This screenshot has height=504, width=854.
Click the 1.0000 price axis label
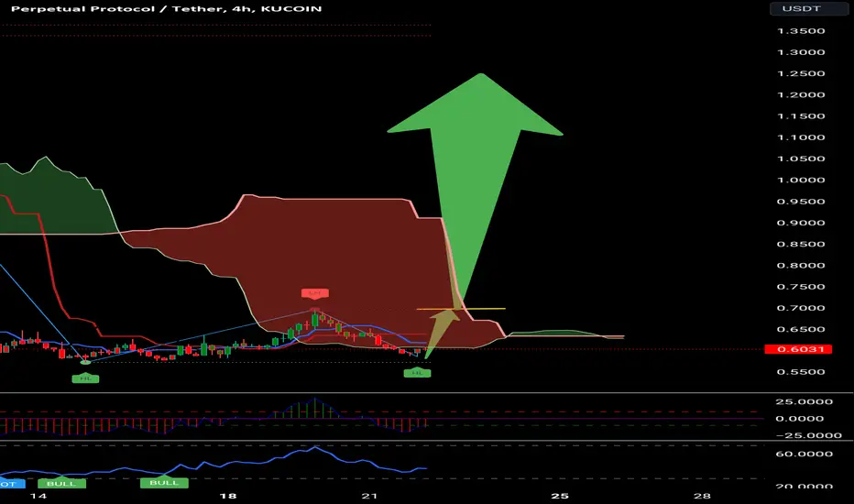pyautogui.click(x=801, y=180)
